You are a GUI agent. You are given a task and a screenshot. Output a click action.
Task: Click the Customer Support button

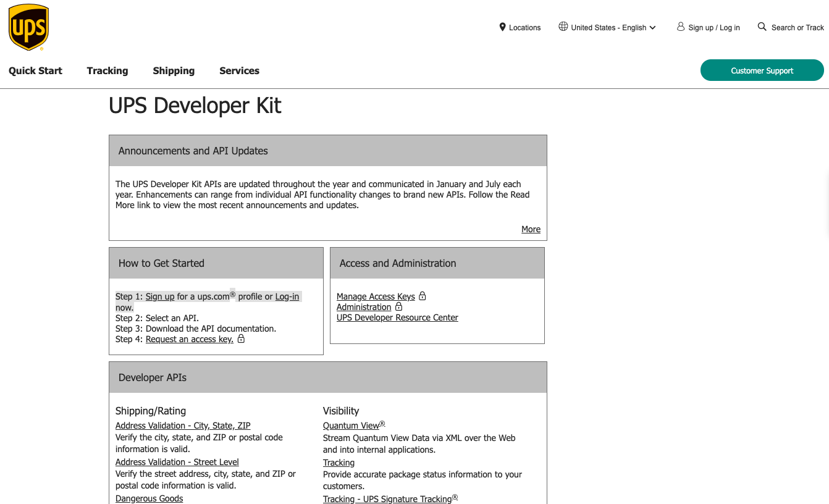762,70
